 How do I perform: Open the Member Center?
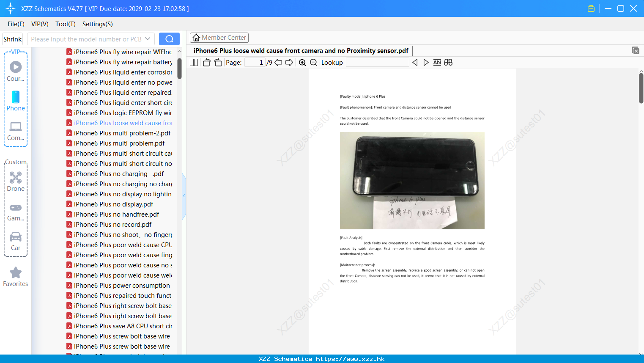click(x=219, y=38)
